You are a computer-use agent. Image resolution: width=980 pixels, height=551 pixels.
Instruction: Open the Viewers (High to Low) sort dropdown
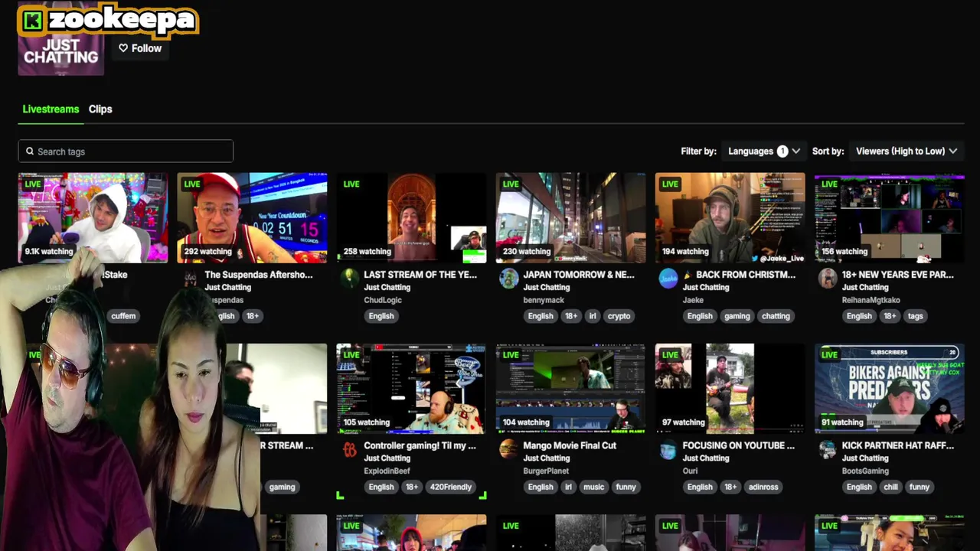pyautogui.click(x=906, y=151)
